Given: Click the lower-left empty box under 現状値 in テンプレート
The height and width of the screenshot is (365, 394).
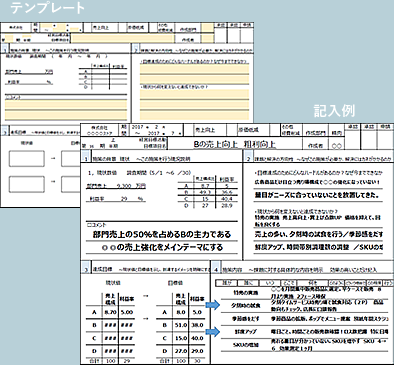Looking at the screenshot, I should (x=27, y=184).
